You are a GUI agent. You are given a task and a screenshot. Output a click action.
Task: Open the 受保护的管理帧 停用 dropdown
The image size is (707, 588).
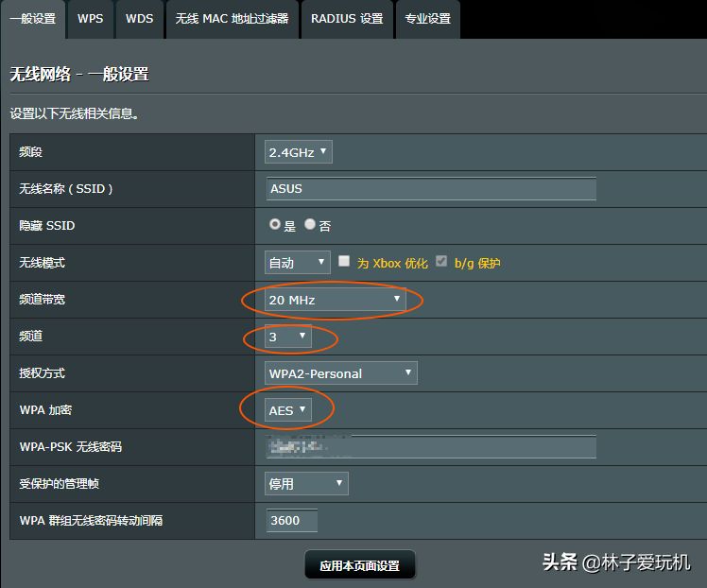tap(306, 484)
